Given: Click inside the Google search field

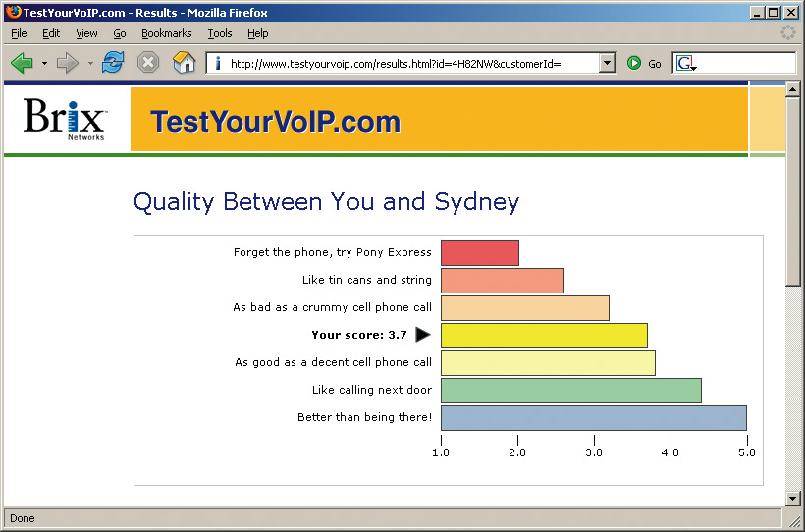Looking at the screenshot, I should click(x=746, y=63).
